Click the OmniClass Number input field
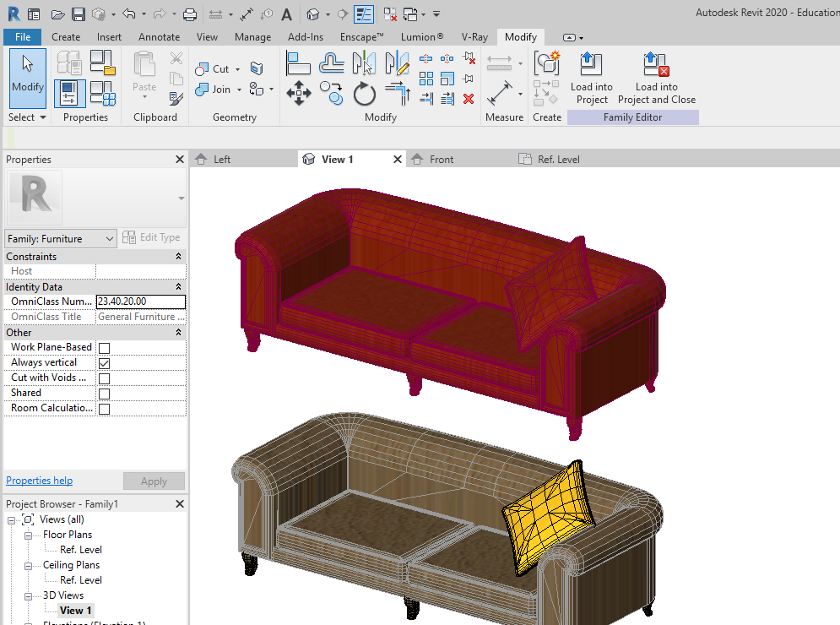Image resolution: width=840 pixels, height=625 pixels. [x=140, y=302]
